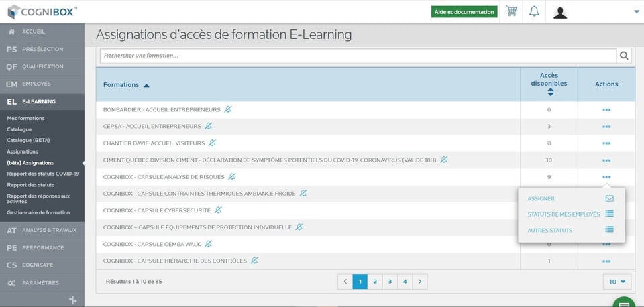Open actions menu for CEPSA row

point(606,127)
